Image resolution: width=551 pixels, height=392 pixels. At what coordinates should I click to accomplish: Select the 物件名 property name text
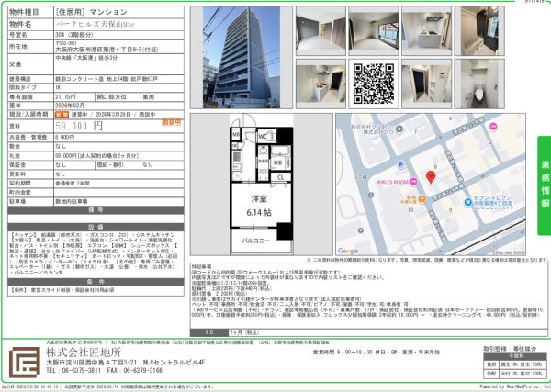pyautogui.click(x=95, y=24)
